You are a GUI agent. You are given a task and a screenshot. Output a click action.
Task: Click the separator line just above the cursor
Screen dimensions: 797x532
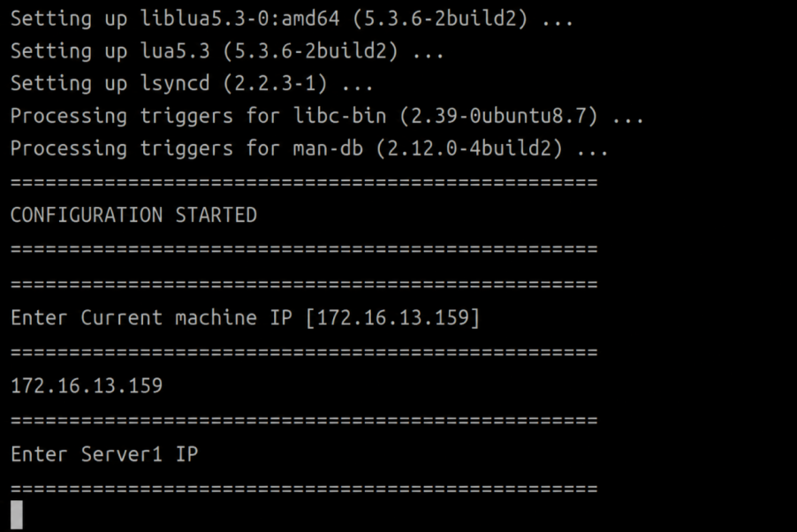(x=304, y=489)
